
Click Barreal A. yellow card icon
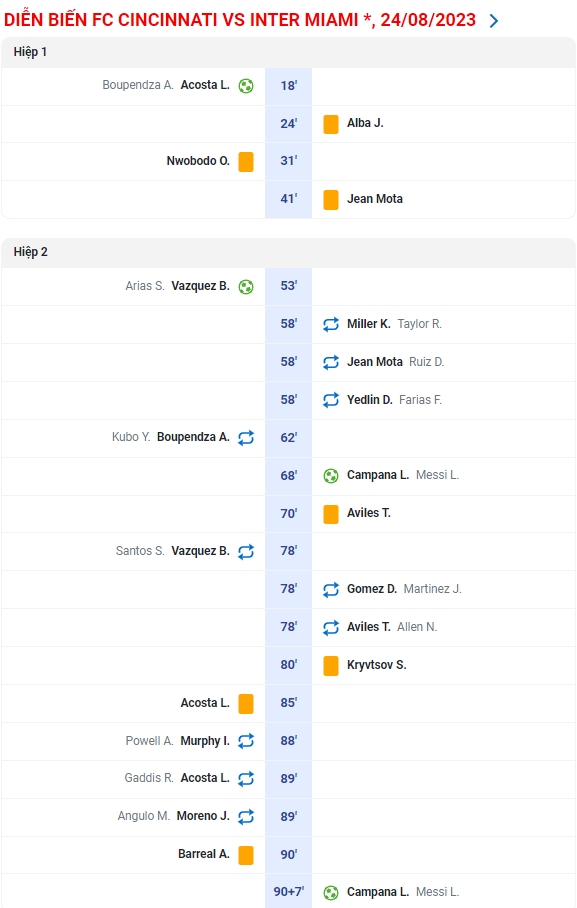click(x=246, y=855)
